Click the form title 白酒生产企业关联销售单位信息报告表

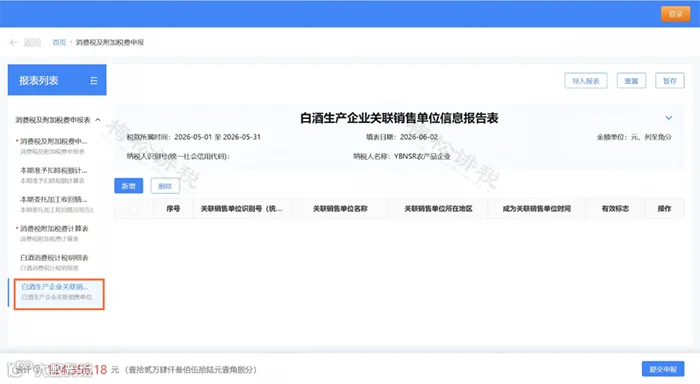point(399,118)
